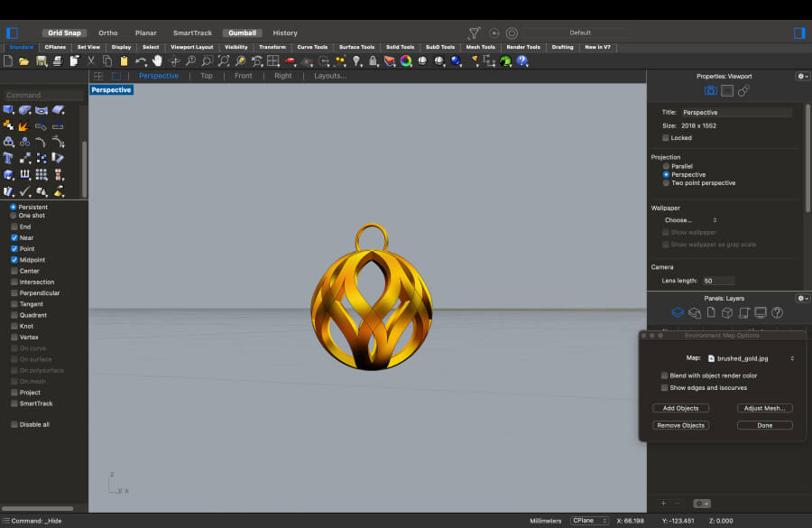Click the Print icon in toolbar
The image size is (812, 528).
coord(57,61)
